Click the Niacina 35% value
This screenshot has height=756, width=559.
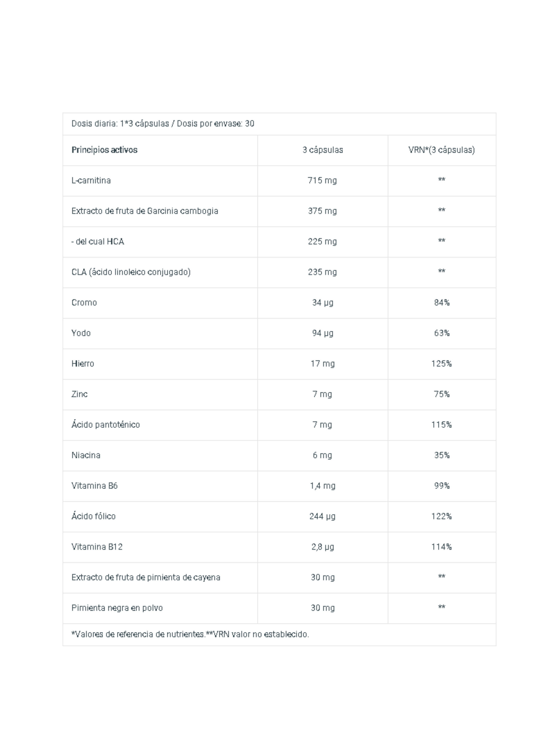[441, 455]
